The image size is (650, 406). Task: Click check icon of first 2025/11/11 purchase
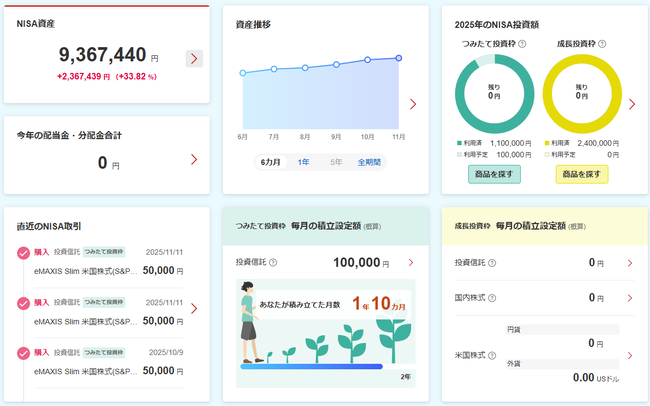23,253
